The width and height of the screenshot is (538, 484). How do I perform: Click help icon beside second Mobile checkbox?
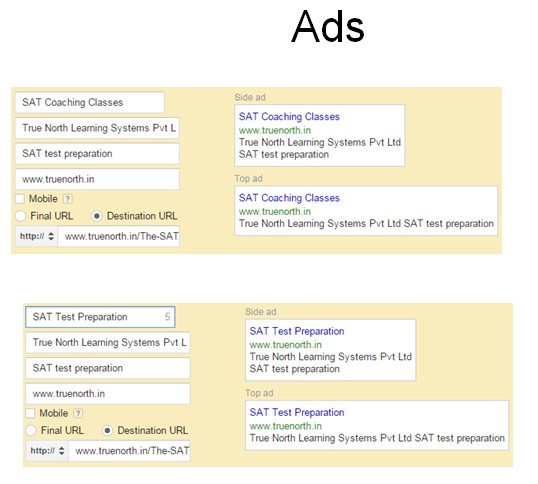coord(78,413)
